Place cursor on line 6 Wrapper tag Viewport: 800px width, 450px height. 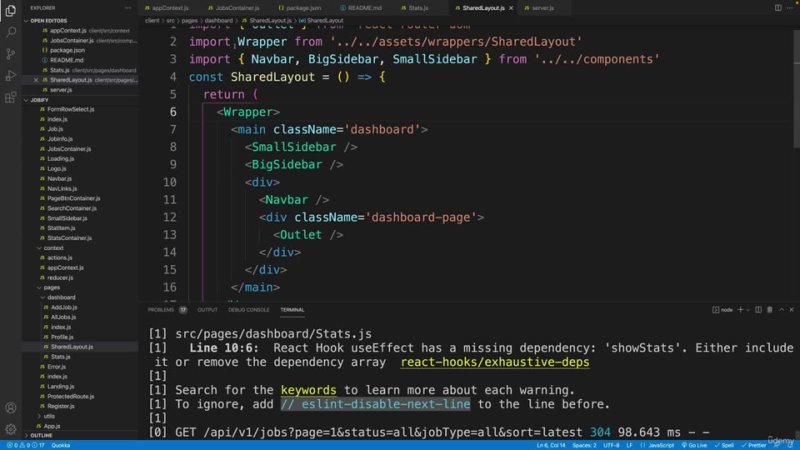coord(248,112)
